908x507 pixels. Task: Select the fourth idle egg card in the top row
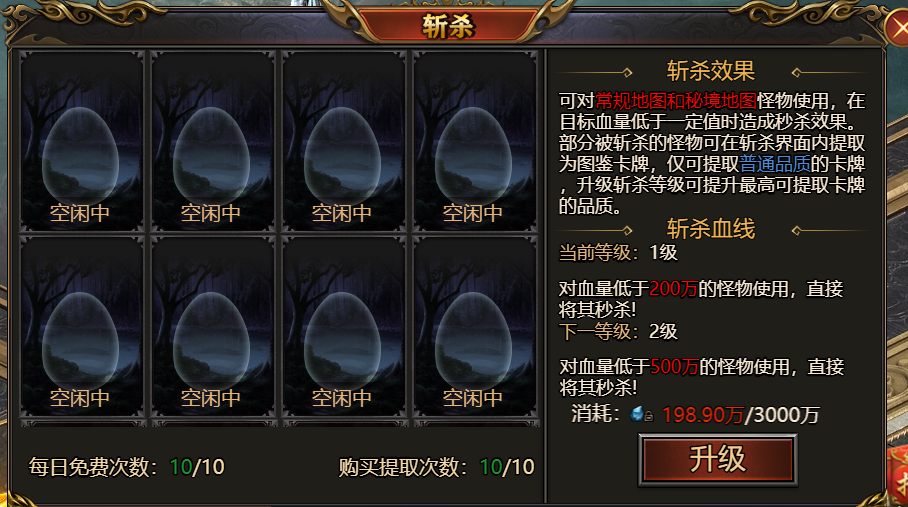(x=474, y=141)
